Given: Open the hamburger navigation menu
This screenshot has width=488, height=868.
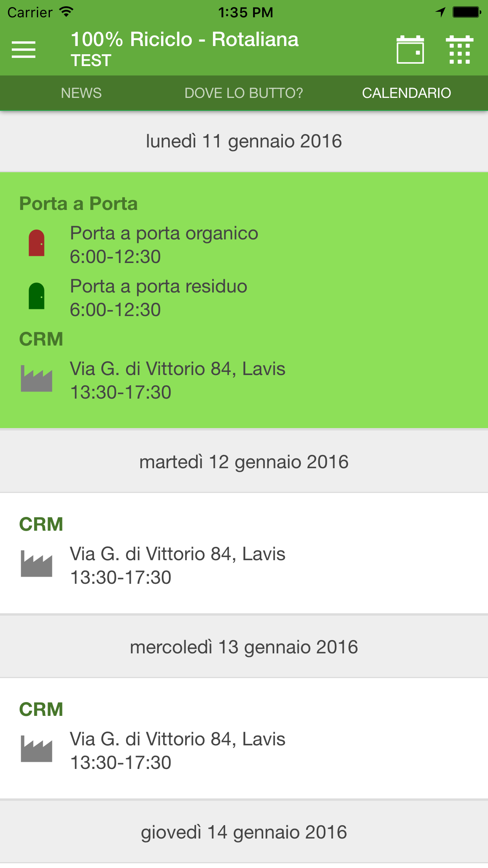Looking at the screenshot, I should (x=24, y=50).
